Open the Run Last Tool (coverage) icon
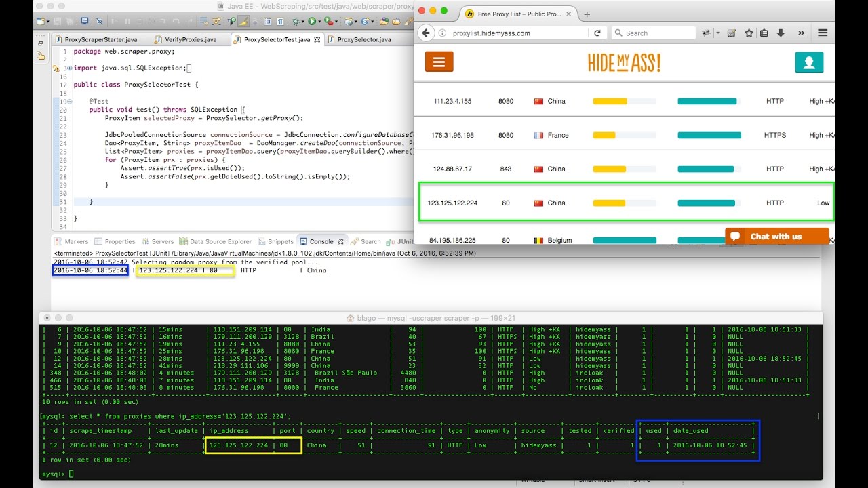Screen dimensions: 868x488 tap(328, 22)
